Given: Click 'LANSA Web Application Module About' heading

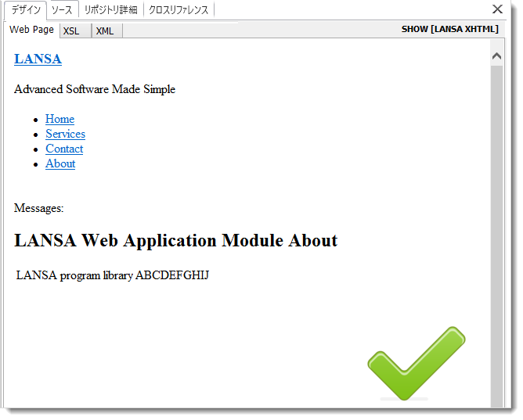Looking at the screenshot, I should (176, 240).
